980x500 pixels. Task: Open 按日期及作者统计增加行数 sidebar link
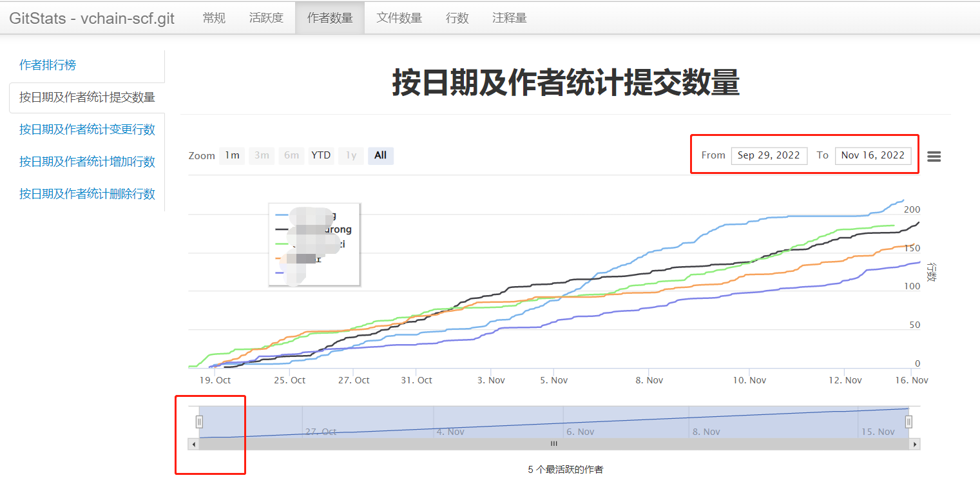click(x=87, y=162)
